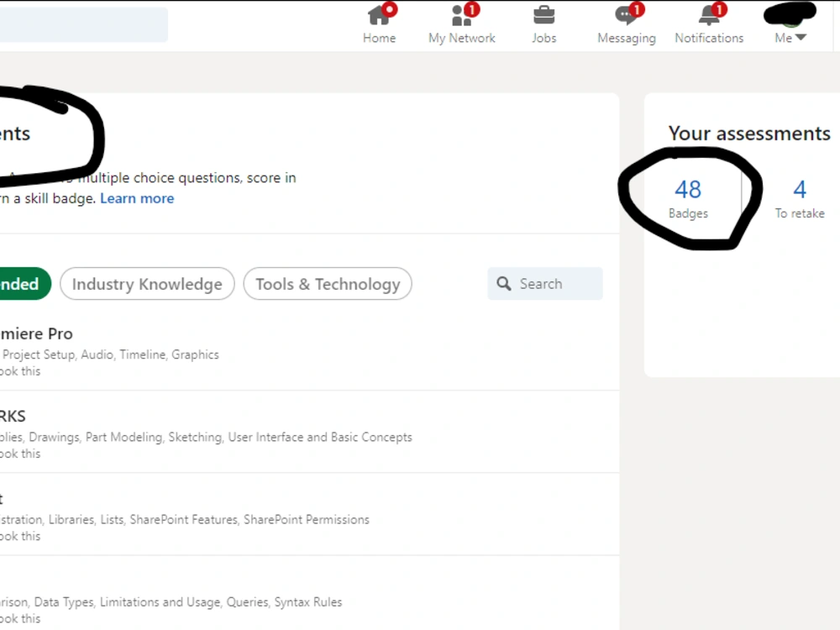This screenshot has height=630, width=840.
Task: View the 4 To retake assessments
Action: click(800, 199)
